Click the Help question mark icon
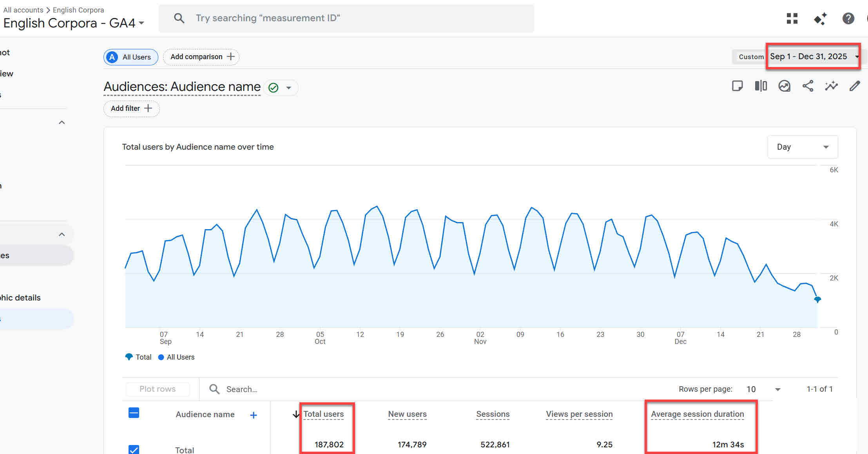Image resolution: width=868 pixels, height=454 pixels. 848,18
